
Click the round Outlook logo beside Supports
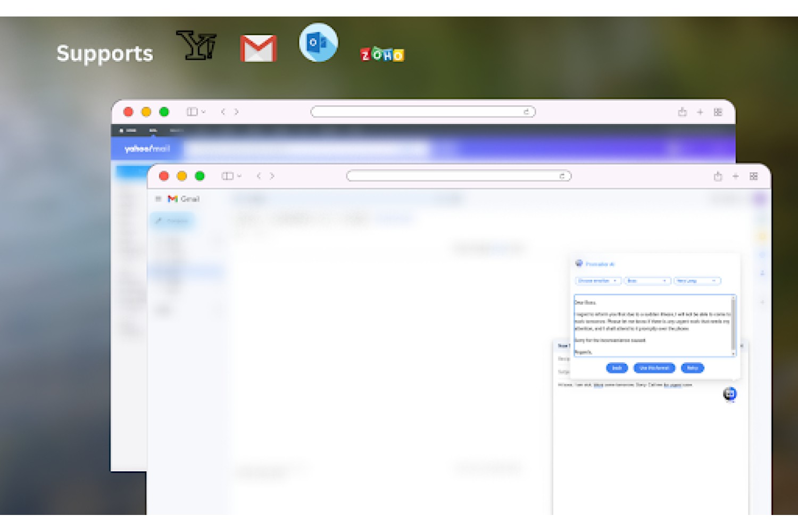(x=318, y=43)
